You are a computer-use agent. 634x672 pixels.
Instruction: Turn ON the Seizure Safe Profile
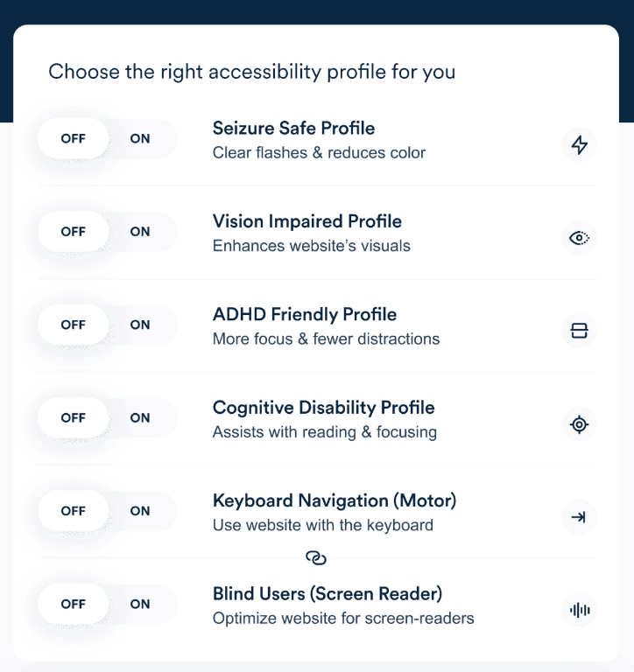click(x=140, y=138)
